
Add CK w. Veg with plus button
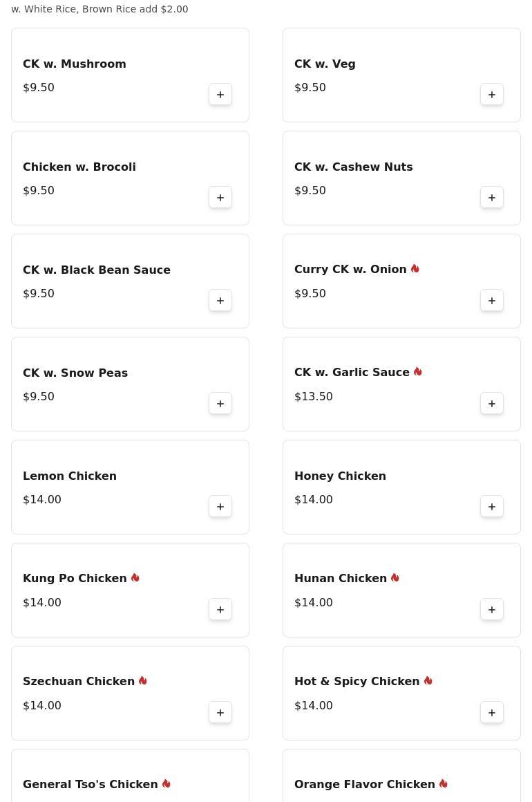[x=492, y=95]
